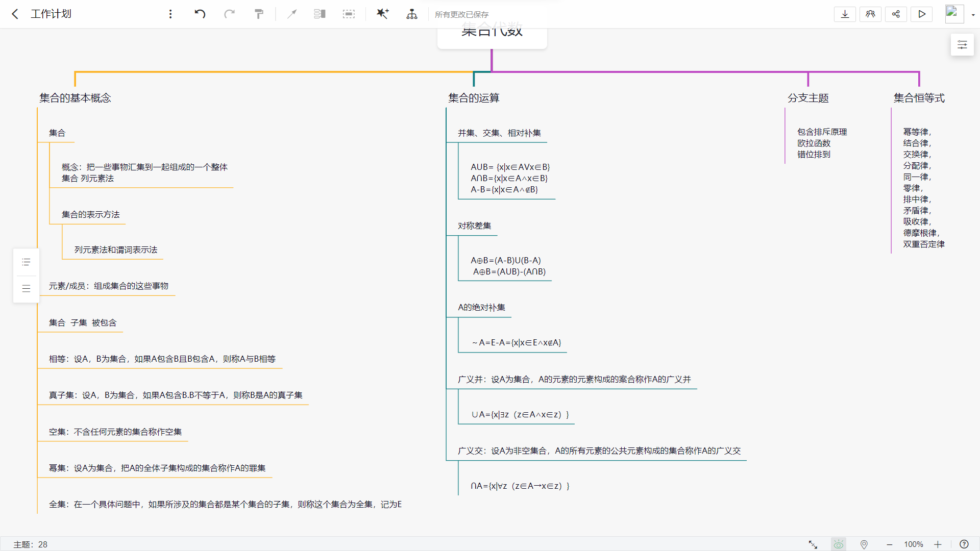
Task: Select the 集合恒等式 branch topic
Action: coord(919,98)
